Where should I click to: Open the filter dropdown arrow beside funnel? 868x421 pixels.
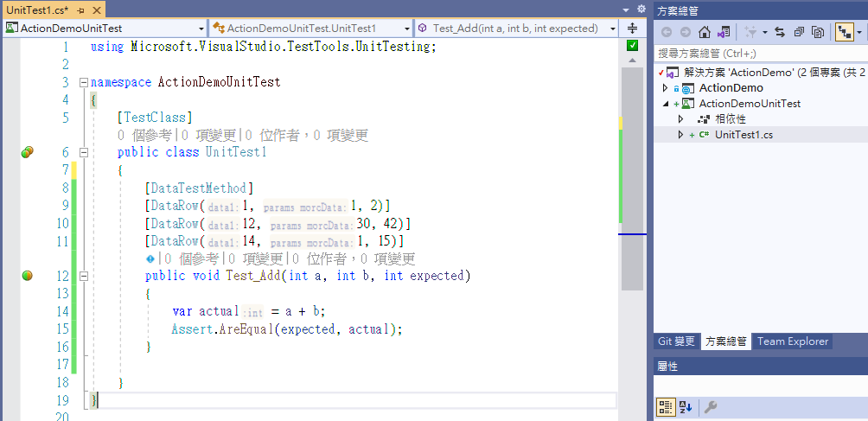tap(765, 33)
